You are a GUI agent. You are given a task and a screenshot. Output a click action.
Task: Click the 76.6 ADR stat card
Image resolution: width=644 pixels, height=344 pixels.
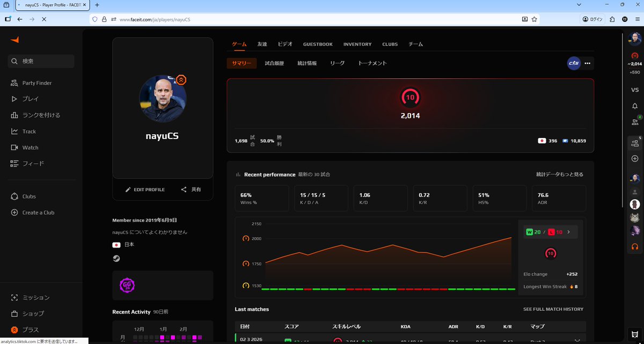558,198
